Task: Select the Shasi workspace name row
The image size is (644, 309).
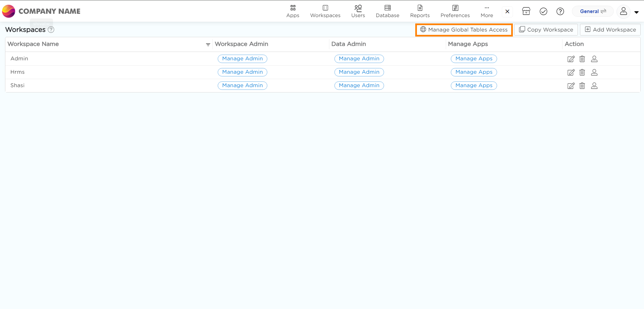Action: coord(17,85)
